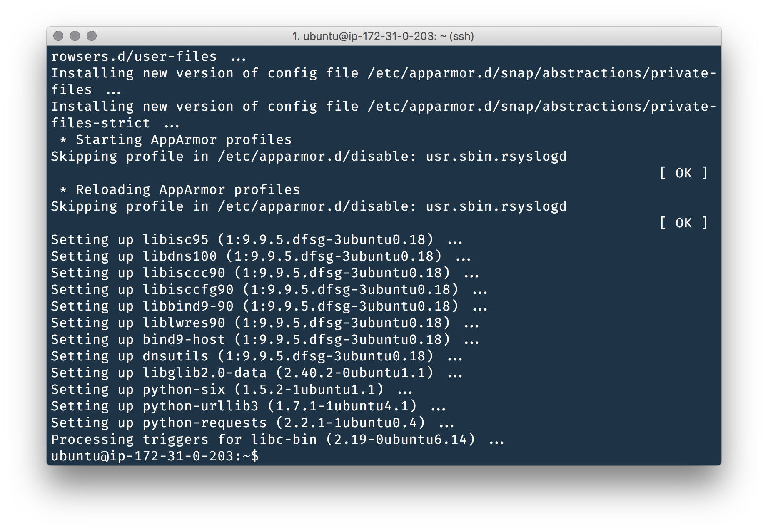The height and width of the screenshot is (532, 768).
Task: Click the window title ubuntu@ip-172-31-0-203 text
Action: (x=383, y=36)
